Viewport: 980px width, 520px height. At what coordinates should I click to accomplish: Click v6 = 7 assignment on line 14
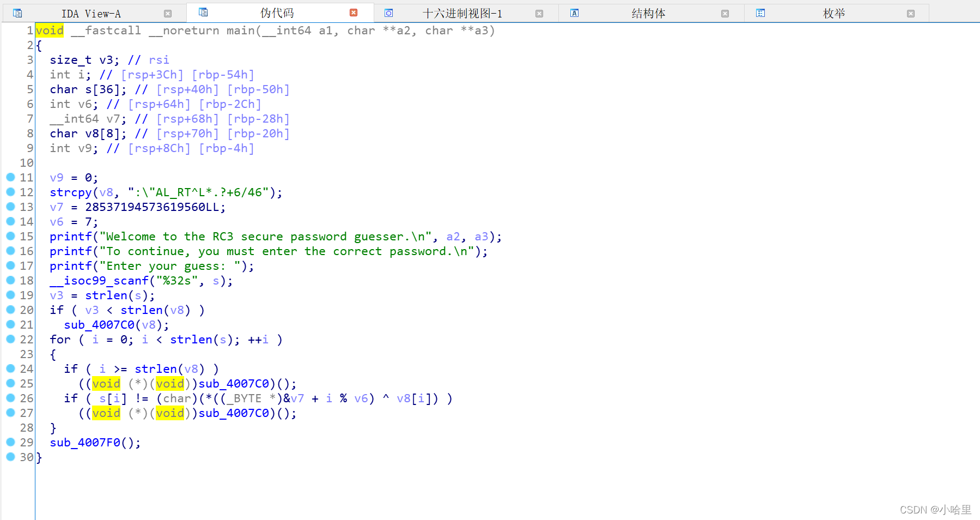pos(74,222)
